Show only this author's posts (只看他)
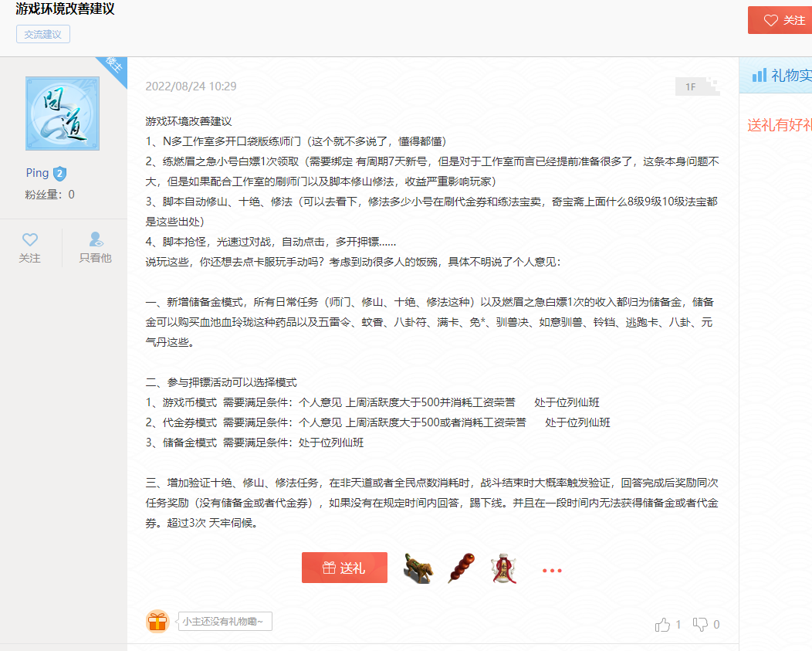The height and width of the screenshot is (651, 812). (95, 247)
